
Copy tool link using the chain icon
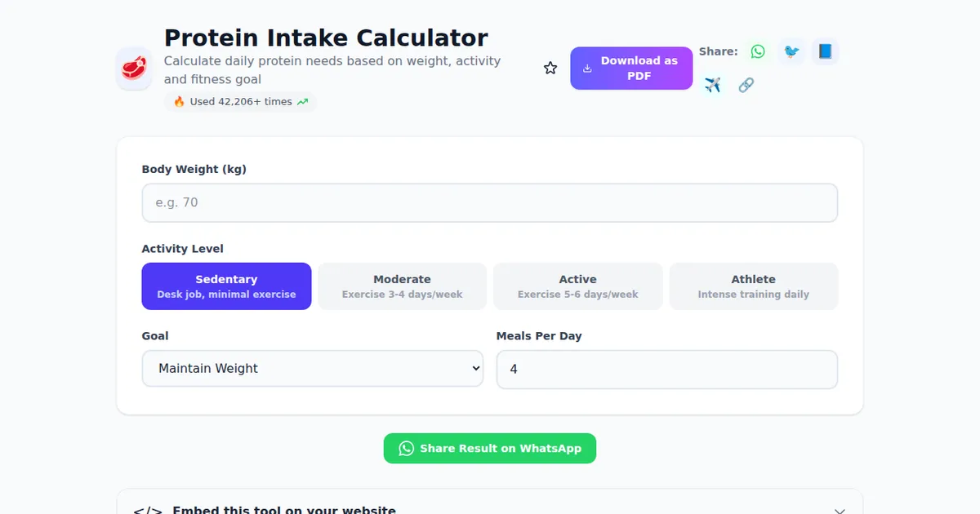[746, 84]
